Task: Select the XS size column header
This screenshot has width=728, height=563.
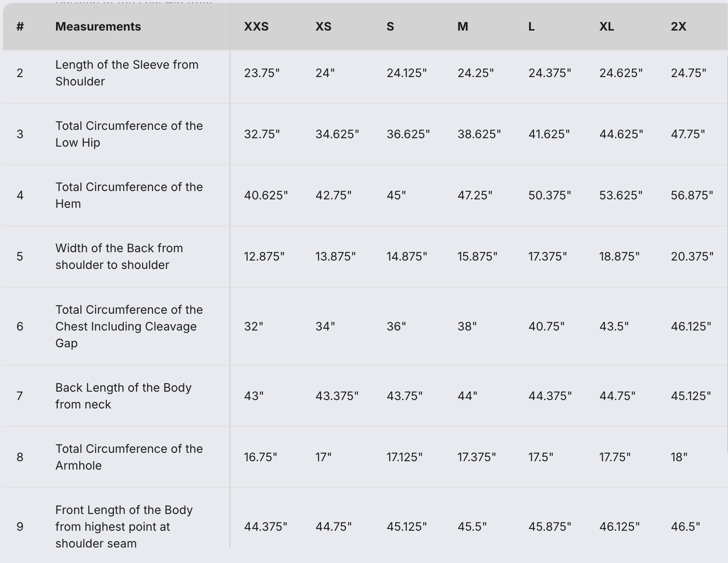Action: pos(323,26)
